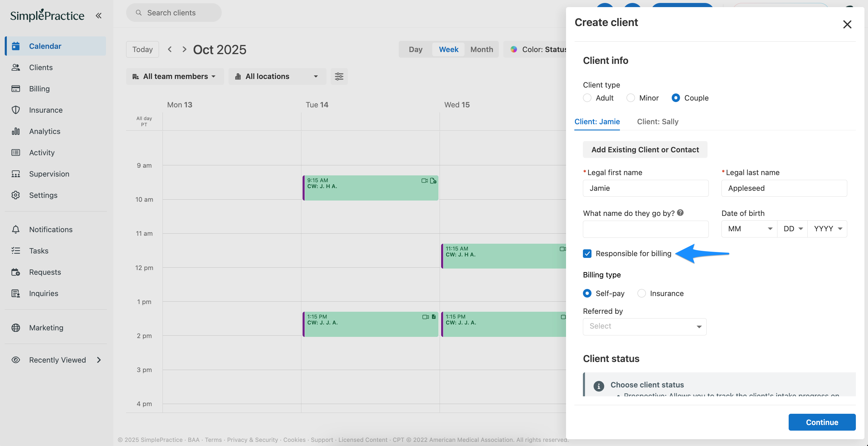868x446 pixels.
Task: Switch to the Client: Jamie tab
Action: (597, 122)
